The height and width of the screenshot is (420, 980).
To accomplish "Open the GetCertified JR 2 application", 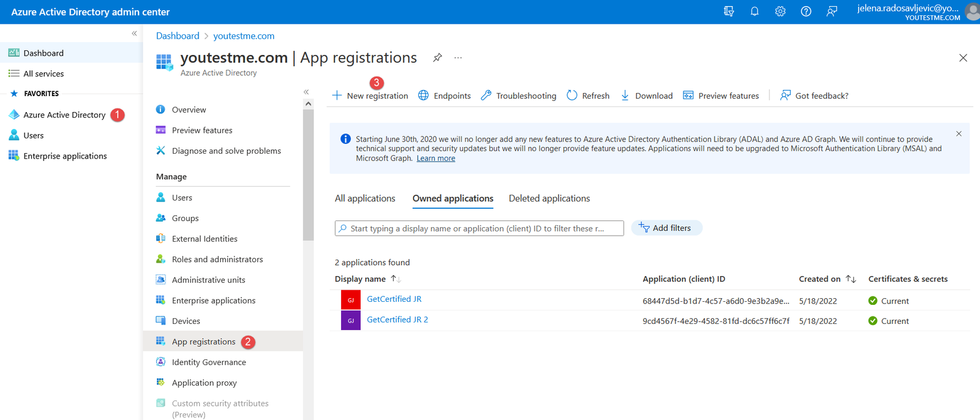I will pos(398,320).
